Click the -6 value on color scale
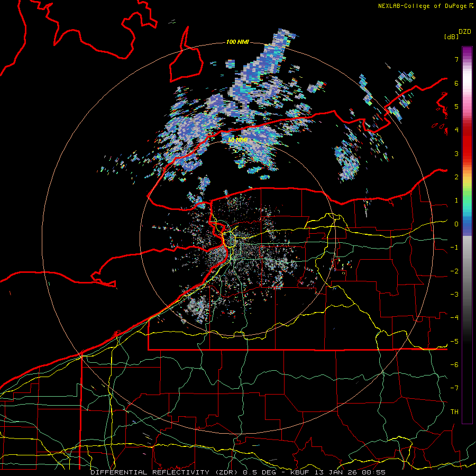 [454, 365]
